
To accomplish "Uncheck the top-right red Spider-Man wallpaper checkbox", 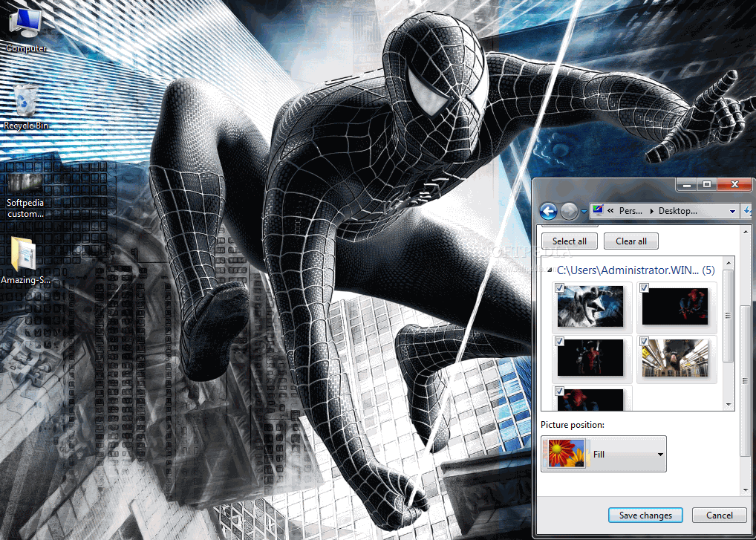I will (644, 288).
